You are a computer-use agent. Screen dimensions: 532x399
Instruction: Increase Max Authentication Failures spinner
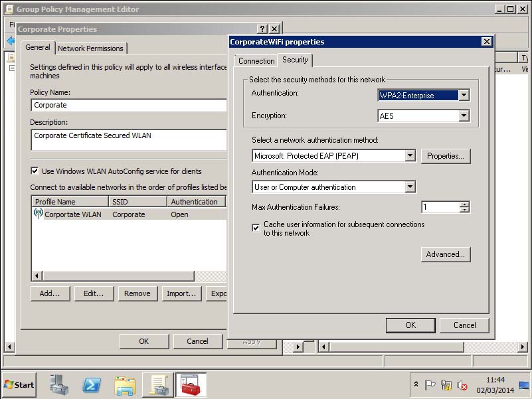(464, 204)
